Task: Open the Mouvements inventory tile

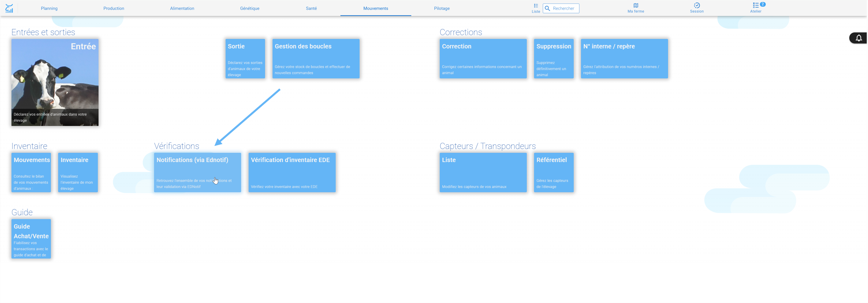Action: (31, 172)
